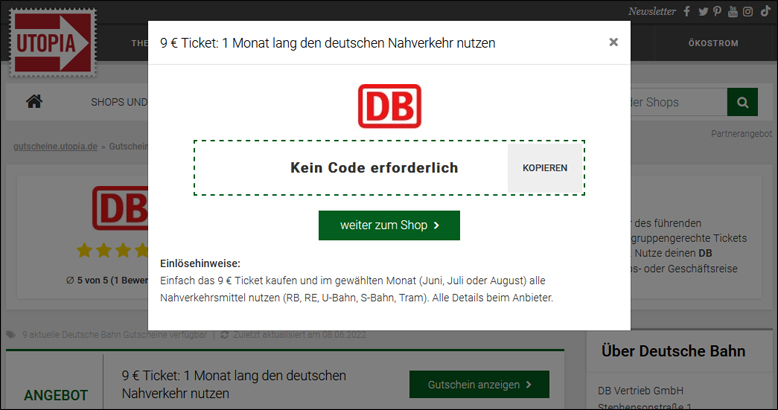The height and width of the screenshot is (410, 778).
Task: Open the Instagram icon in header
Action: [748, 11]
